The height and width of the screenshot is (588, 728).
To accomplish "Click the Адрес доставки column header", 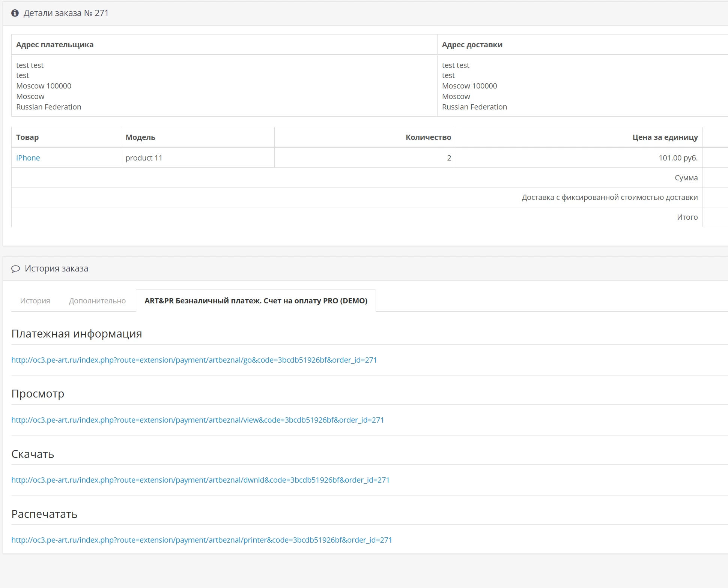I will coord(472,45).
